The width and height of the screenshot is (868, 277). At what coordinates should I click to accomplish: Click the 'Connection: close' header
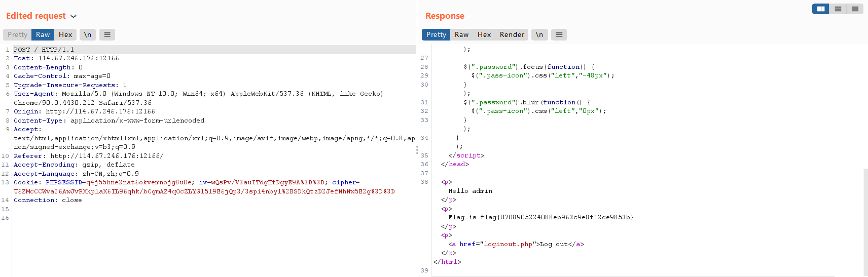48,200
